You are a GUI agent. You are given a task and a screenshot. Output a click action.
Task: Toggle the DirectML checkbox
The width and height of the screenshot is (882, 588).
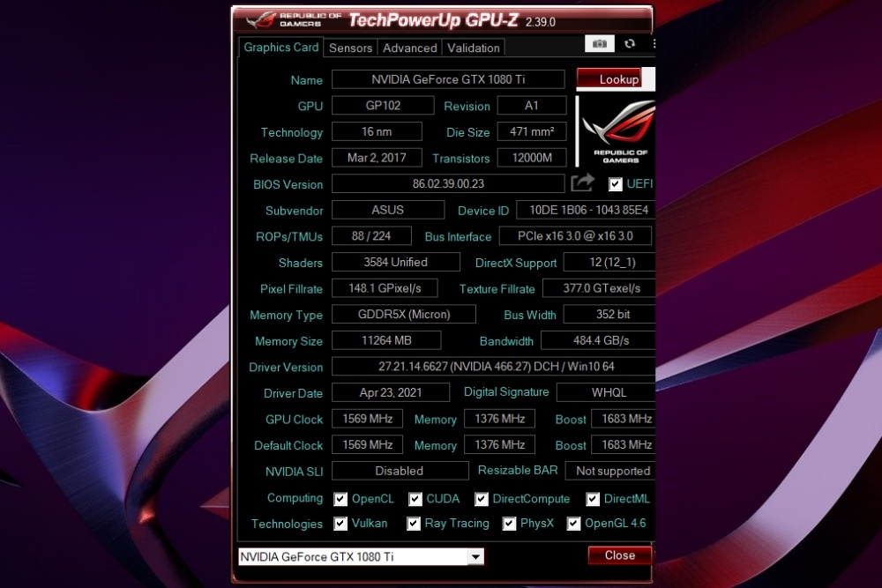coord(593,499)
